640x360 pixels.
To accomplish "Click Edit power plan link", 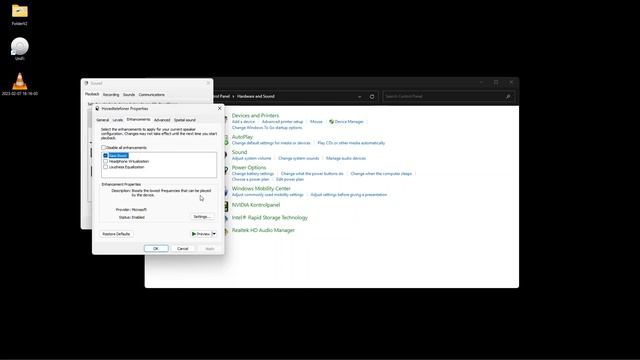I will tap(290, 180).
